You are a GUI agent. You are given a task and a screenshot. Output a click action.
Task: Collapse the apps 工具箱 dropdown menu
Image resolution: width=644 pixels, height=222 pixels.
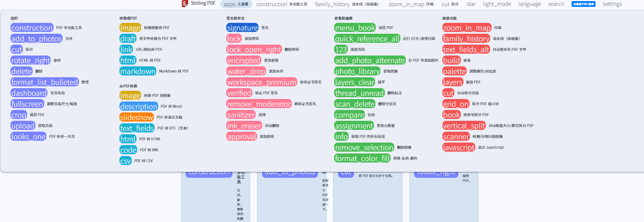coord(236,4)
